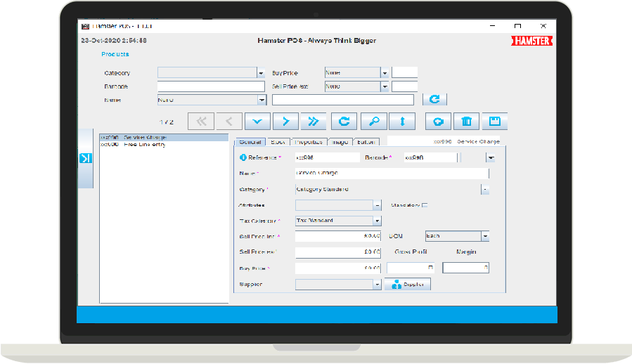
Task: Jump to the last product record
Action: pos(313,122)
